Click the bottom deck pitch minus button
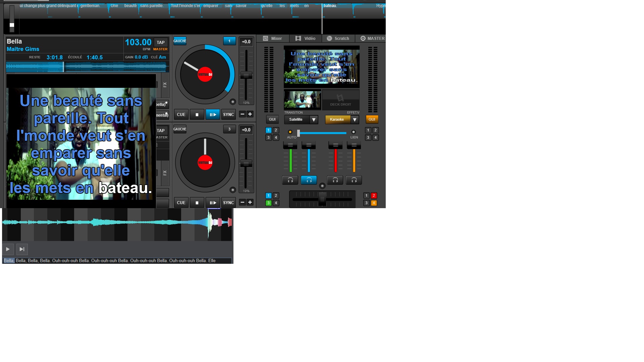The height and width of the screenshot is (362, 644). click(243, 202)
